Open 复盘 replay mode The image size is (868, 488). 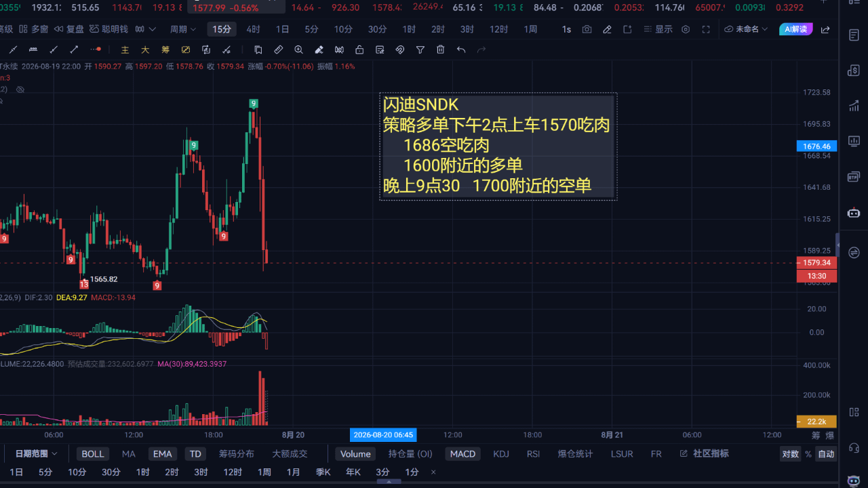click(69, 29)
